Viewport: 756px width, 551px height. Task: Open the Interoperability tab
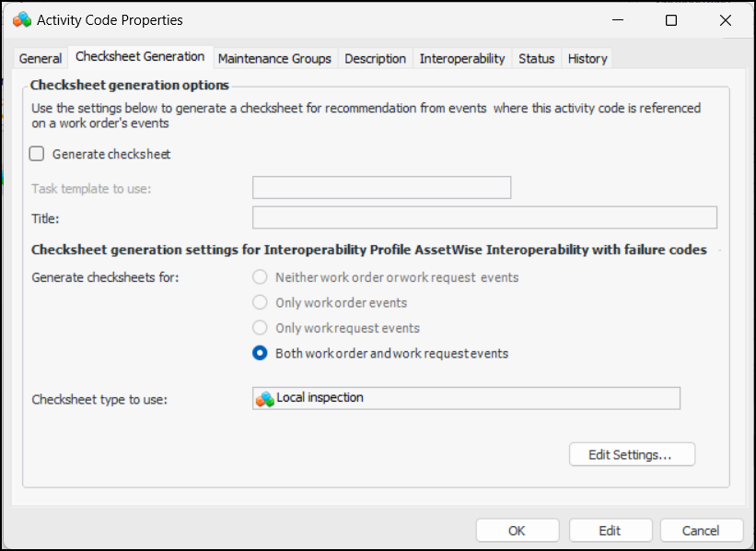click(x=462, y=59)
